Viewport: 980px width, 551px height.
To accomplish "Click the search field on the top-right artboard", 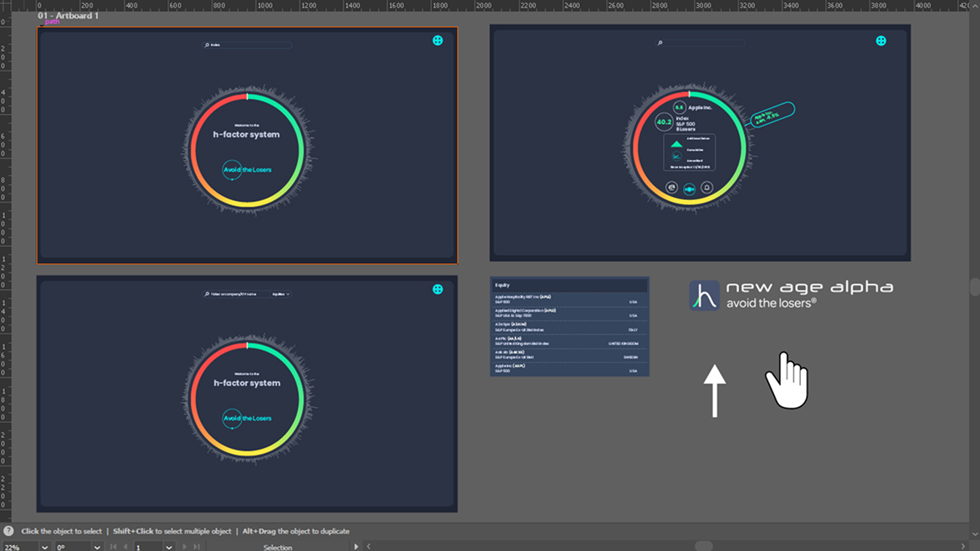I will point(703,43).
